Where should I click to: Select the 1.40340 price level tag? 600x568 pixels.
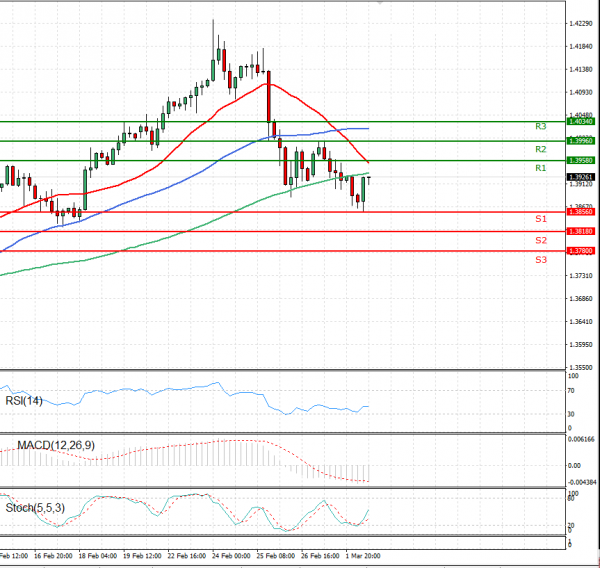point(581,121)
